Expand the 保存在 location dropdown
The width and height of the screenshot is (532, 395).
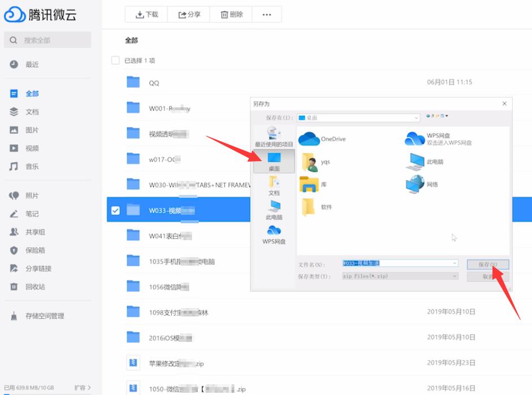416,118
